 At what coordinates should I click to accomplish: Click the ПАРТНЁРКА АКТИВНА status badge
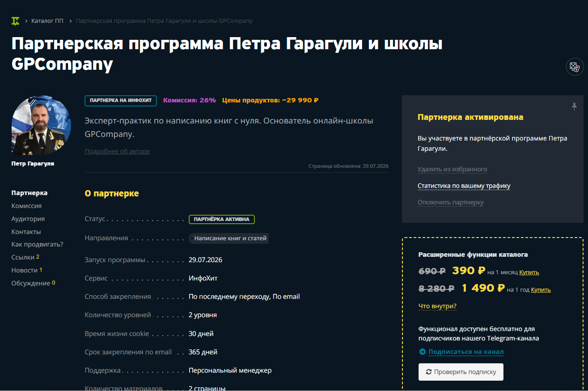tap(222, 219)
